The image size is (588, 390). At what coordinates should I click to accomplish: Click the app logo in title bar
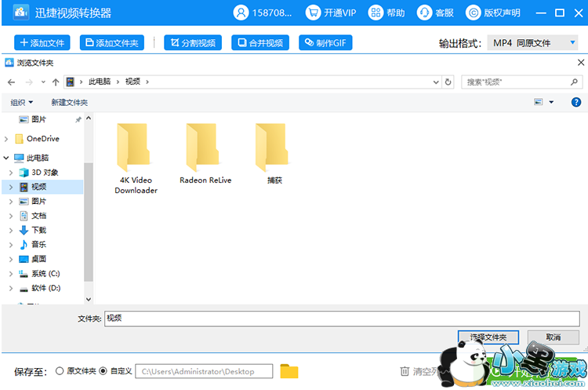click(21, 13)
